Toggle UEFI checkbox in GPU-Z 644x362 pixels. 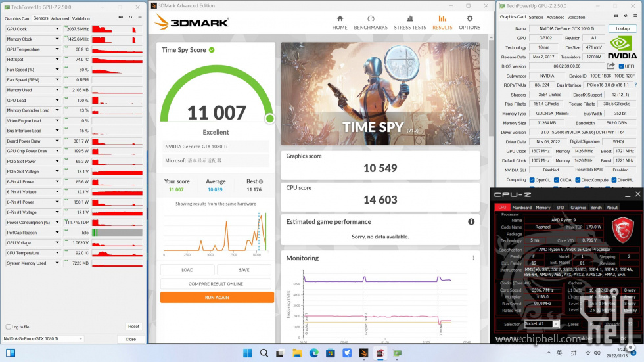tap(621, 66)
